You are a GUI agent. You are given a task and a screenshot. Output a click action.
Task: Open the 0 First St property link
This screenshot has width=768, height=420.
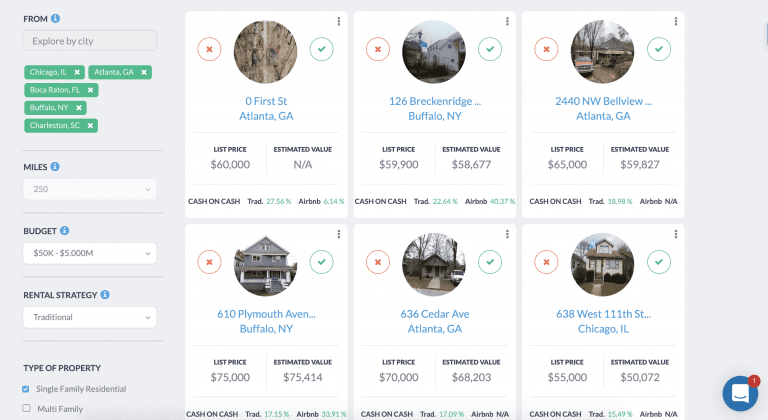[266, 101]
